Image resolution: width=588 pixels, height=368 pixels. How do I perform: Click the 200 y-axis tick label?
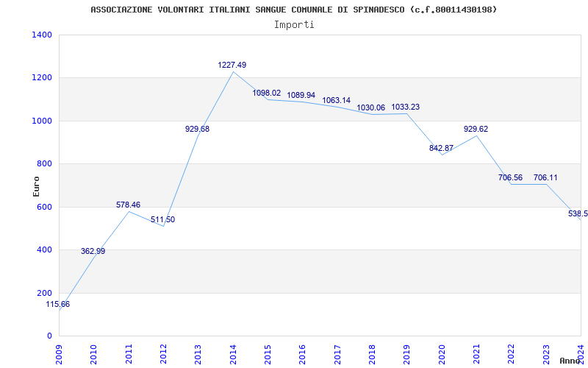pos(44,293)
